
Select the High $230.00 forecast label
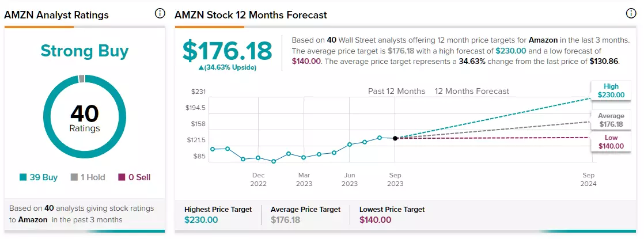[x=611, y=91]
